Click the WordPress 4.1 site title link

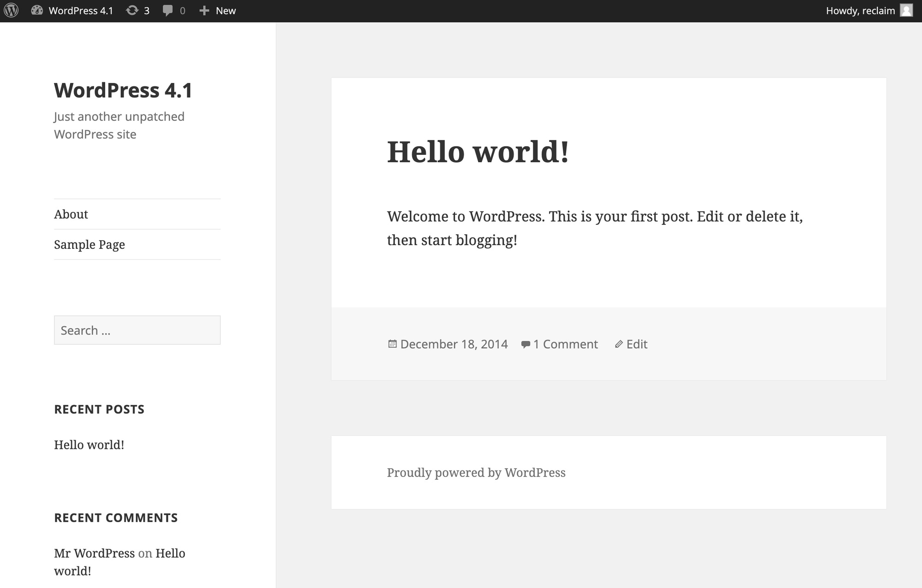123,89
